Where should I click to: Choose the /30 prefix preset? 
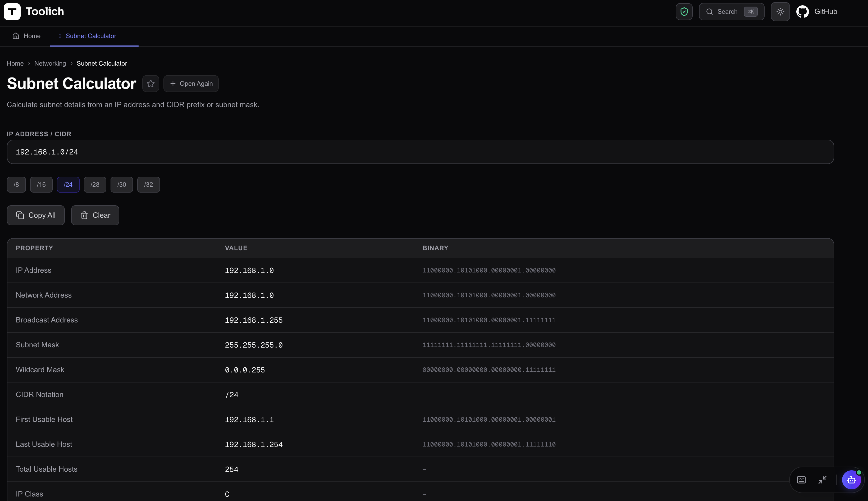(x=122, y=185)
